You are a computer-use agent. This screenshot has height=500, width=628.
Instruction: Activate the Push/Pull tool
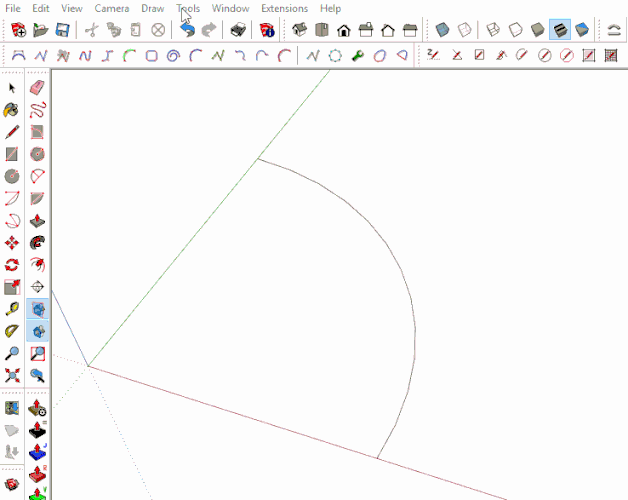37,220
